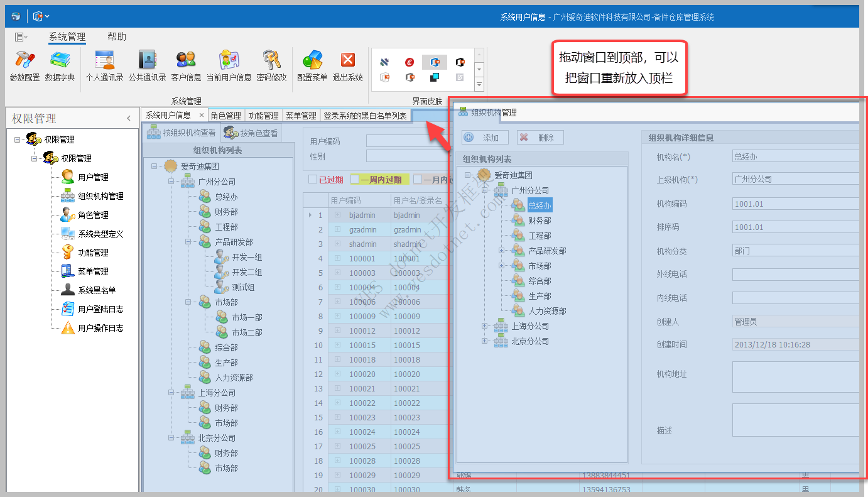The image size is (868, 497).
Task: Collapse 上海分公司 node in main list
Action: point(171,393)
